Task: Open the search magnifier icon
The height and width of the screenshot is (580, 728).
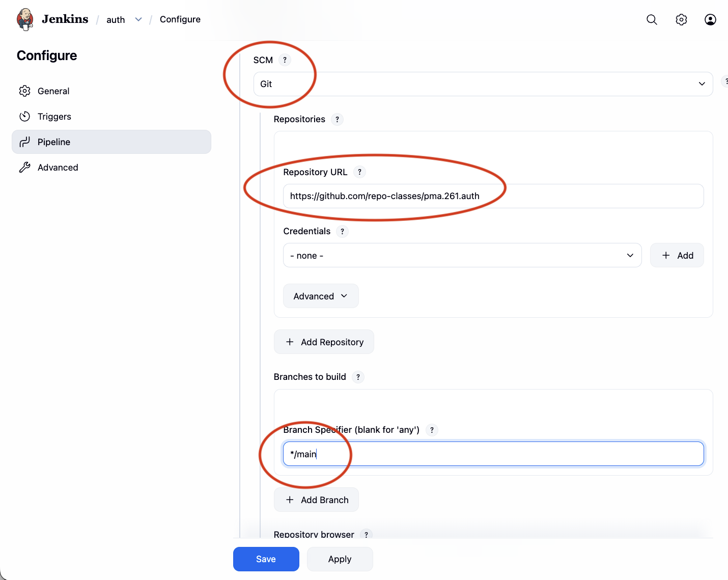Action: tap(652, 19)
